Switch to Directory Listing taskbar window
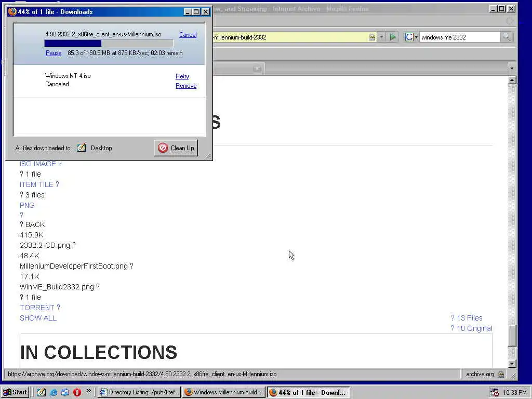532x399 pixels. point(139,392)
